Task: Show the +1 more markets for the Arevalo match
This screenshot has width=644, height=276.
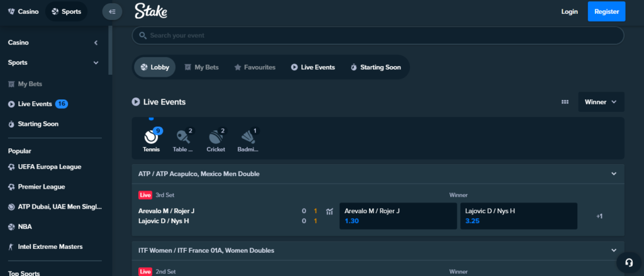Action: (x=599, y=216)
